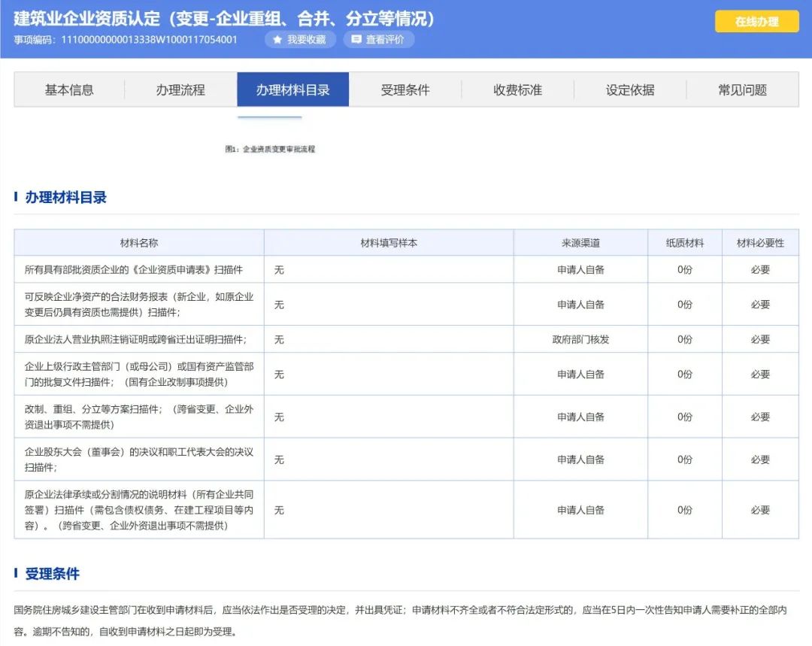Click 必要 in the 改制、重组、分立 row
The image size is (812, 646).
760,417
